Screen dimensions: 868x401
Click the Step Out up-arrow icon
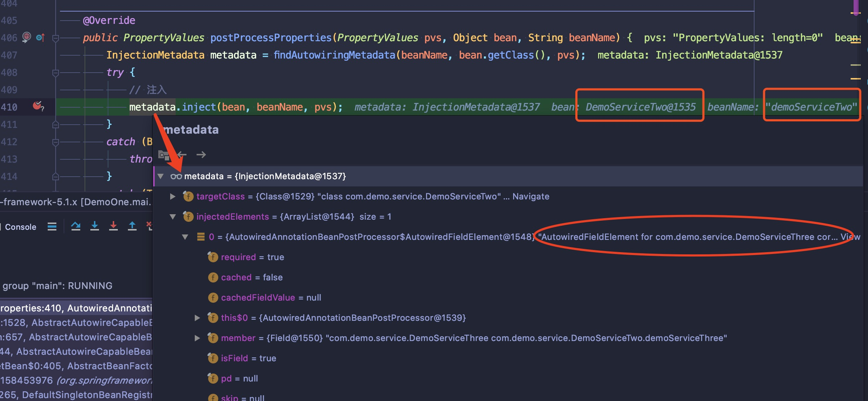tap(132, 226)
